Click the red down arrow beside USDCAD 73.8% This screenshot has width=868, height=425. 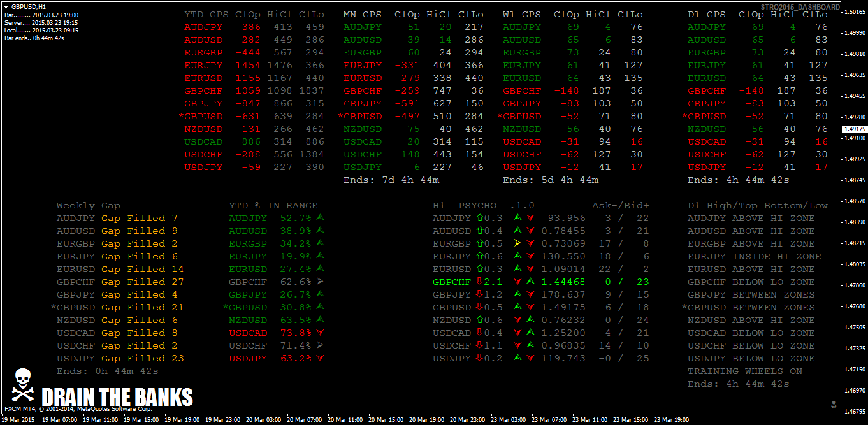[x=320, y=333]
